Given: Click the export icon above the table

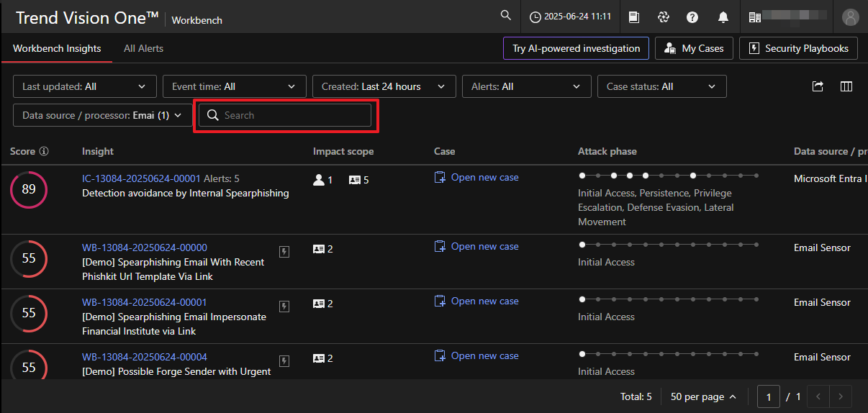Looking at the screenshot, I should pos(818,86).
